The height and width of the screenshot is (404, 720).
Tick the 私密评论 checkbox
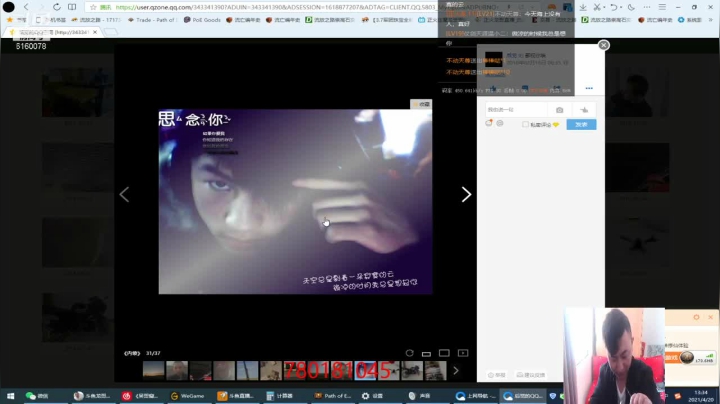(x=525, y=124)
